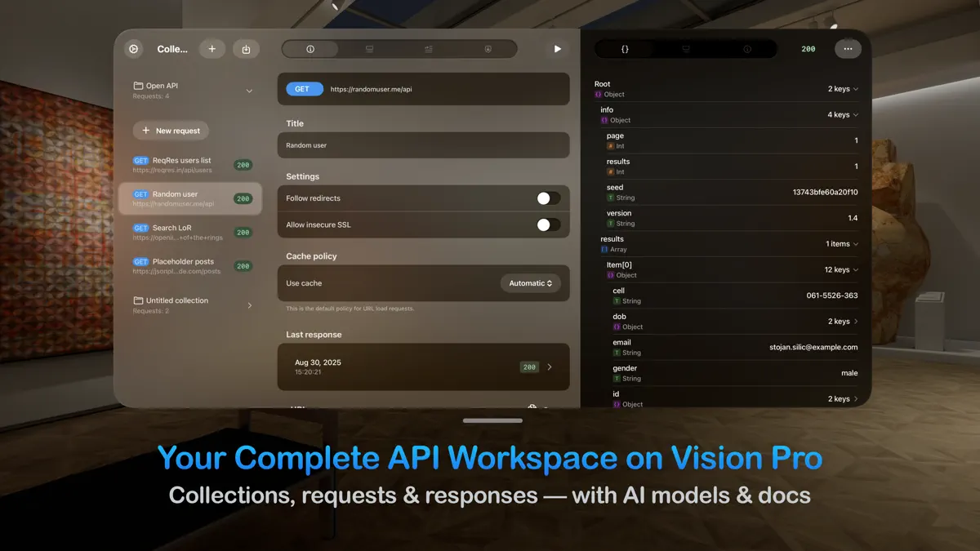Open the response info icon tab
The image size is (980, 551).
click(746, 48)
